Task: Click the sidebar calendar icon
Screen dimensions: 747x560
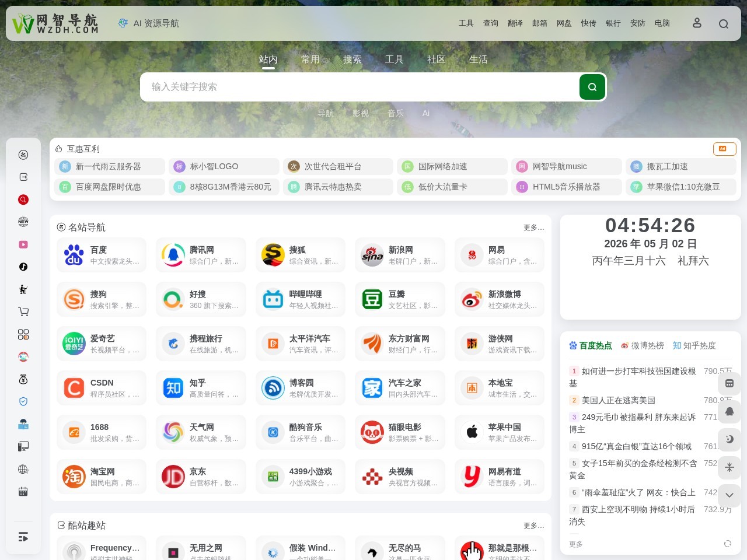Action: tap(23, 491)
